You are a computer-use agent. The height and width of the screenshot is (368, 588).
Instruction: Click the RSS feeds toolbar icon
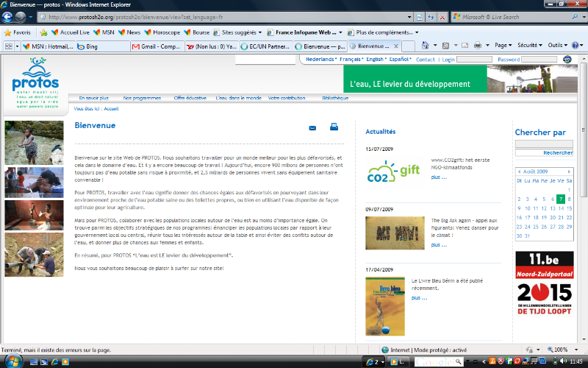pos(445,46)
